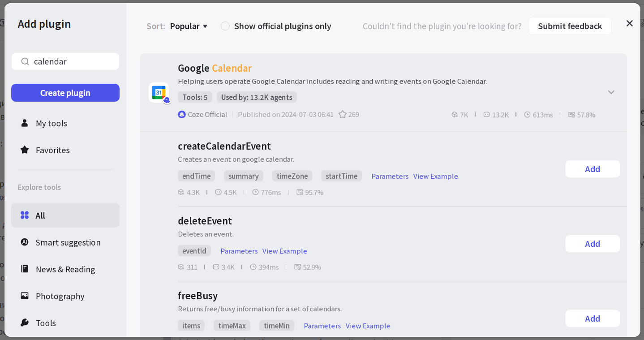Click the success rate icon next to 95.7%

(300, 192)
